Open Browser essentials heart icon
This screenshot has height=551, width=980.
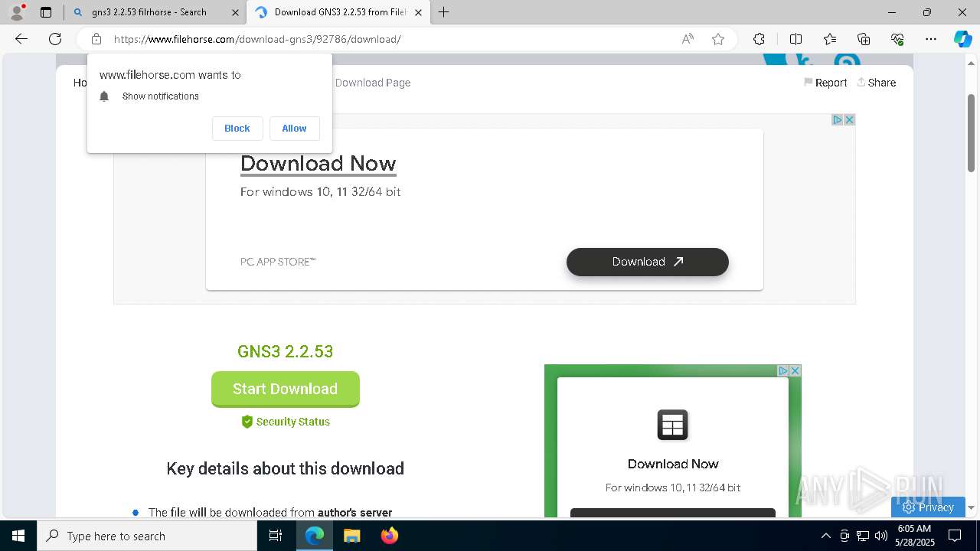897,39
